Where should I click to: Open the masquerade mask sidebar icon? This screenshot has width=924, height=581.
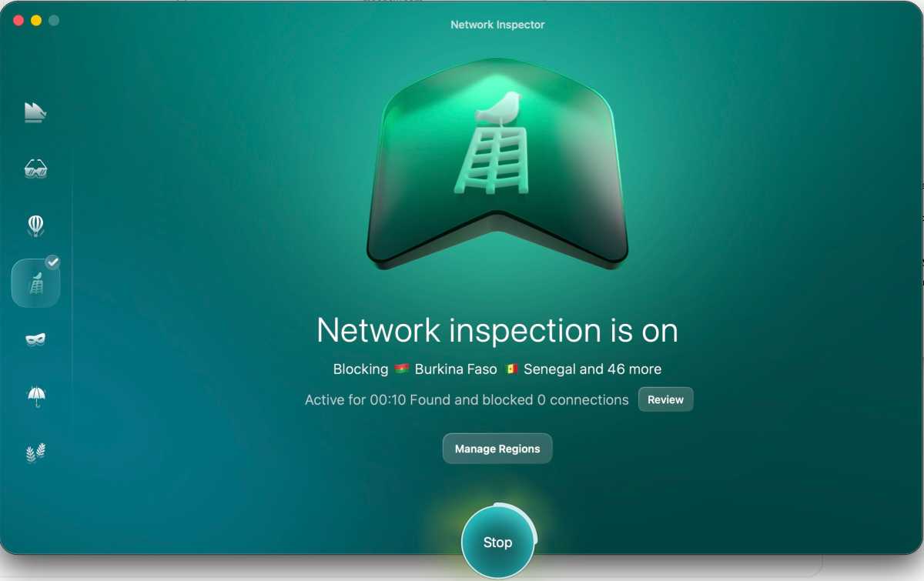(35, 339)
